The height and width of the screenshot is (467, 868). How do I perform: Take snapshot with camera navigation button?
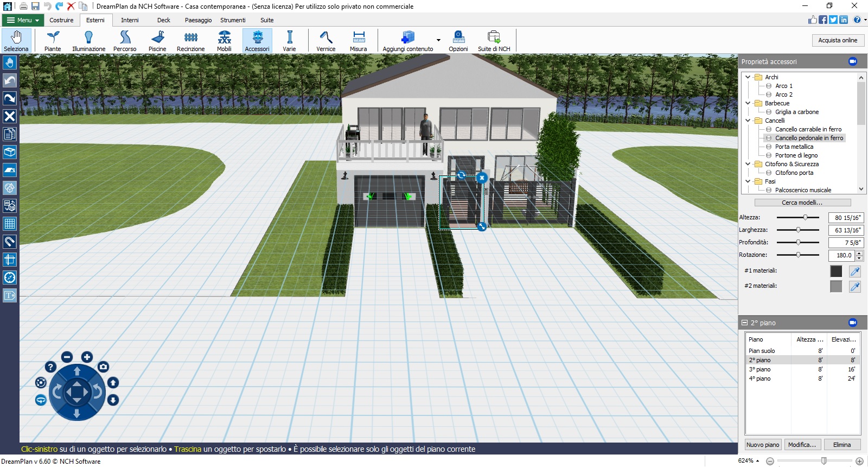[104, 367]
